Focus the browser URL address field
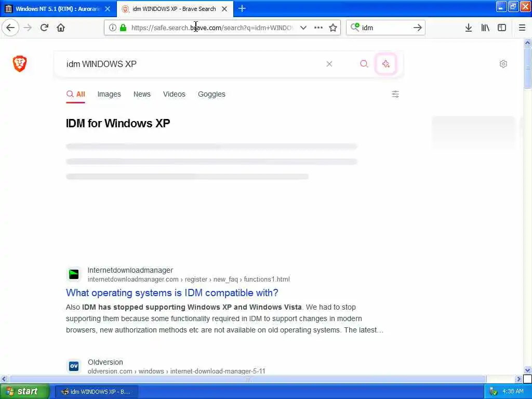The image size is (532, 399). (x=212, y=28)
